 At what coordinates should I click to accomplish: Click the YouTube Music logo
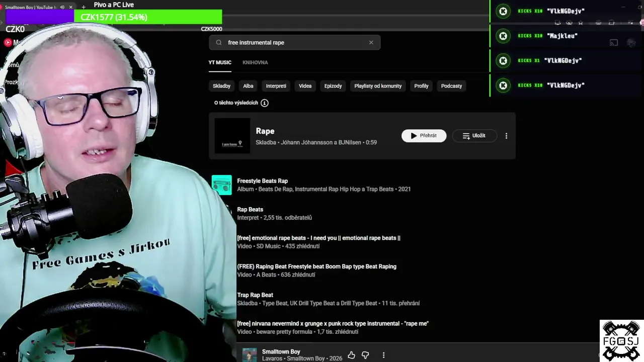pos(8,43)
